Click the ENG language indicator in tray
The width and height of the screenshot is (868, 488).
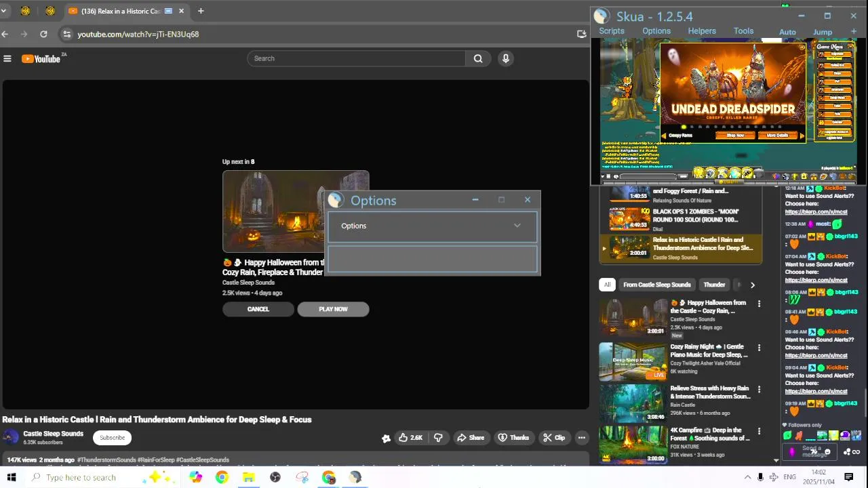tap(789, 477)
